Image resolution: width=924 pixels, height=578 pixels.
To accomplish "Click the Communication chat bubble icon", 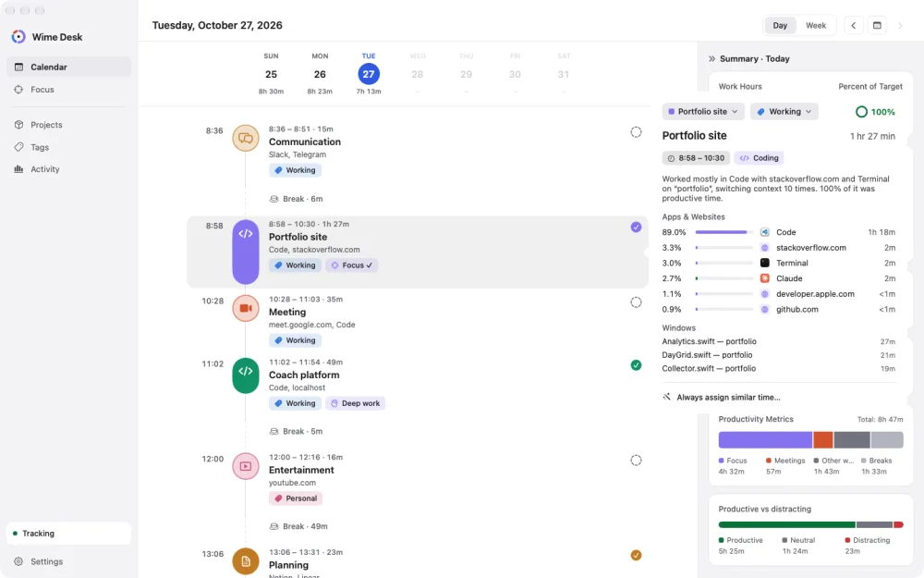I will [x=246, y=138].
